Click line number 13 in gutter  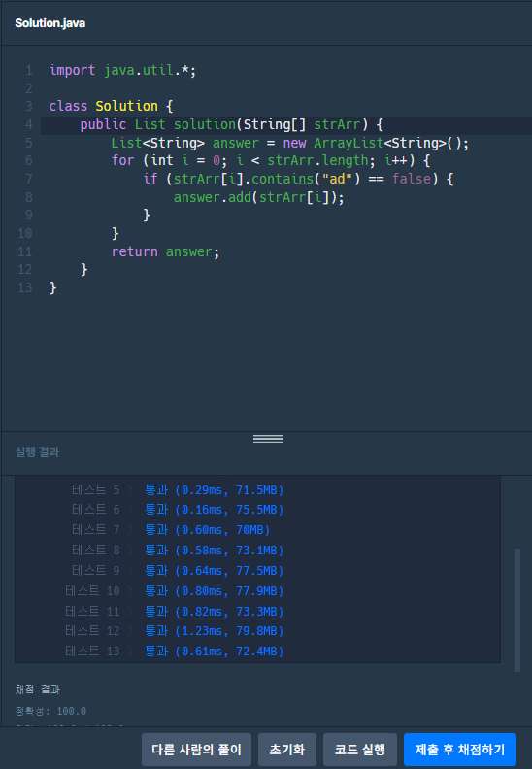point(25,287)
